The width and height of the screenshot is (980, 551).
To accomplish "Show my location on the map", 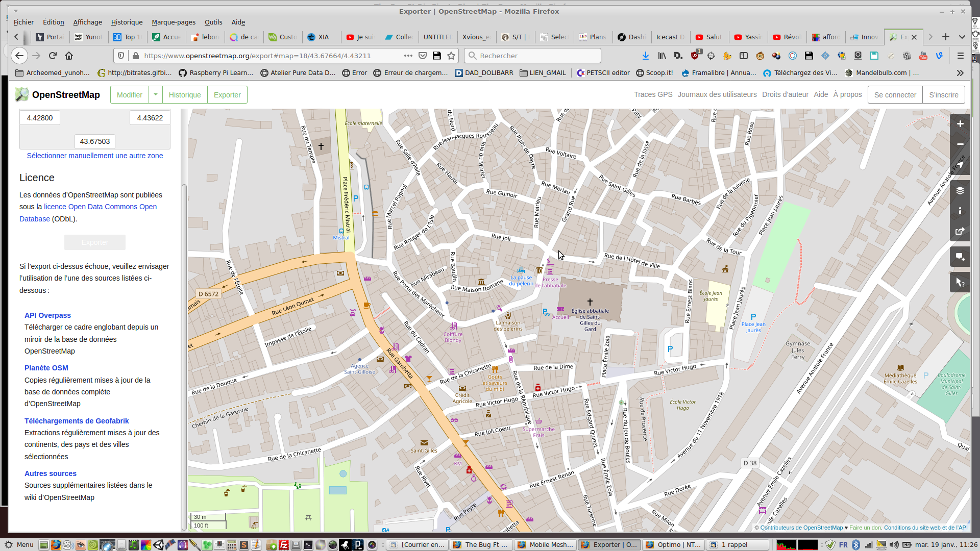I will coord(960,165).
